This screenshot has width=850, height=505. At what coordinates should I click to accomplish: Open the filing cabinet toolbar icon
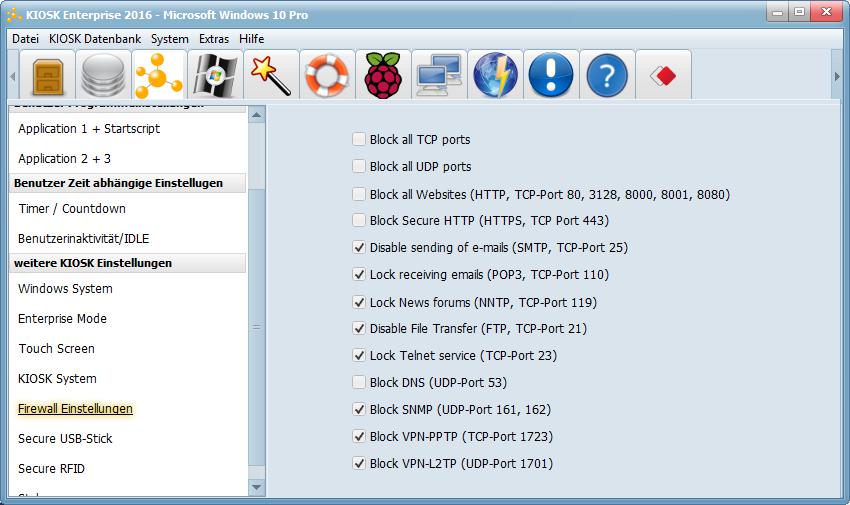pos(48,75)
